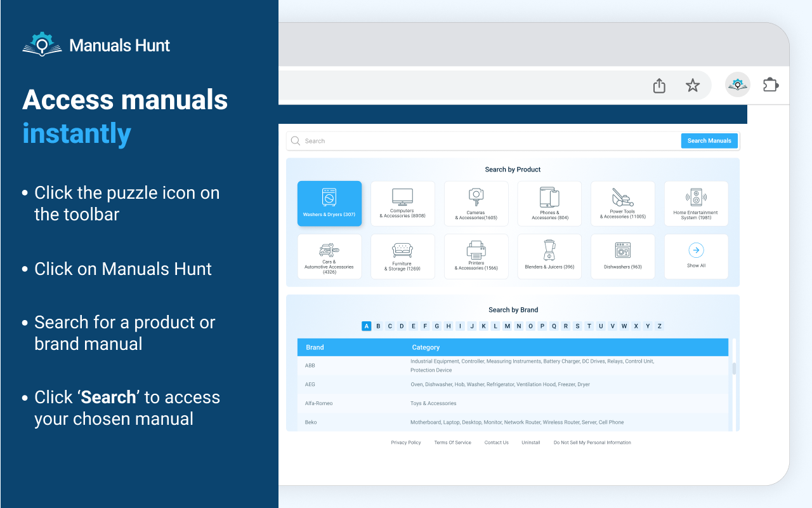This screenshot has width=812, height=508.
Task: Select letter X brand filter
Action: (x=636, y=326)
